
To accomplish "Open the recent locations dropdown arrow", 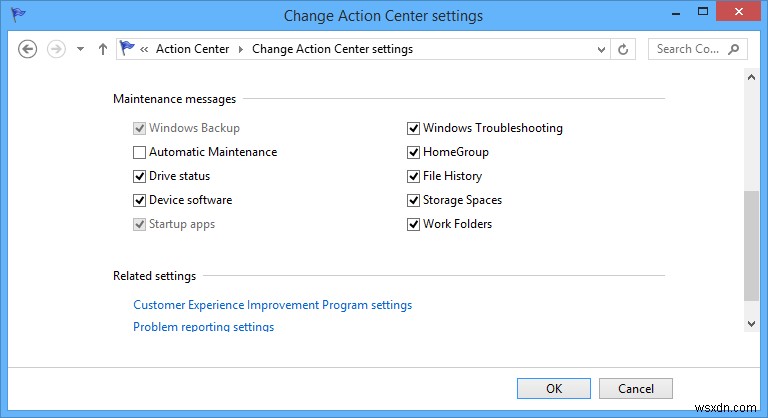I will point(80,49).
